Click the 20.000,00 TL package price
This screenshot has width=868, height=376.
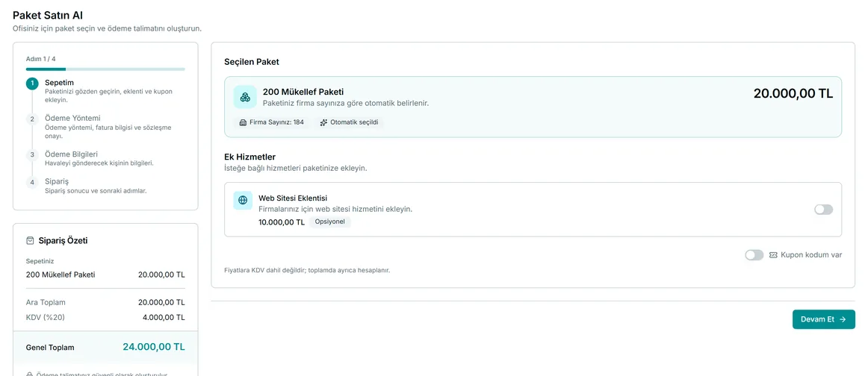coord(793,93)
